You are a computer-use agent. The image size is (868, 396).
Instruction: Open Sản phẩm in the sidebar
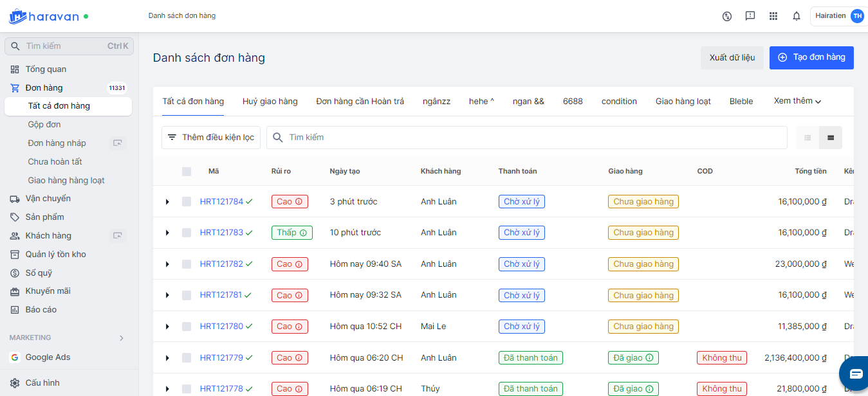(x=44, y=217)
